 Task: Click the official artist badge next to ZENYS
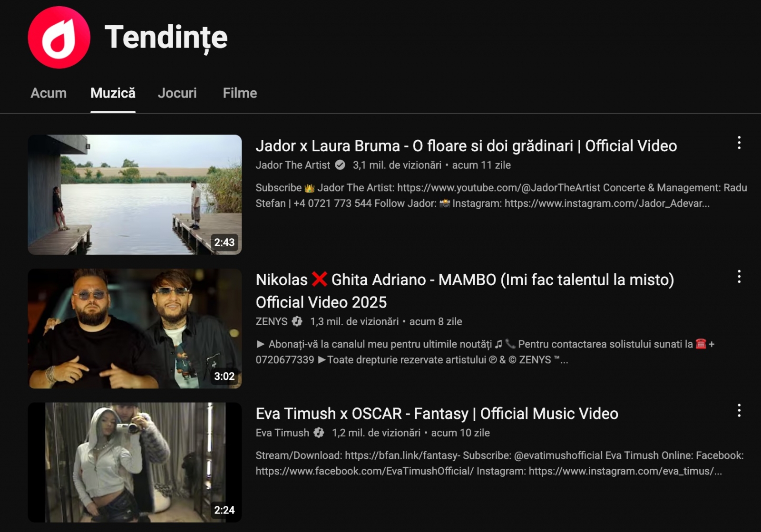(297, 321)
